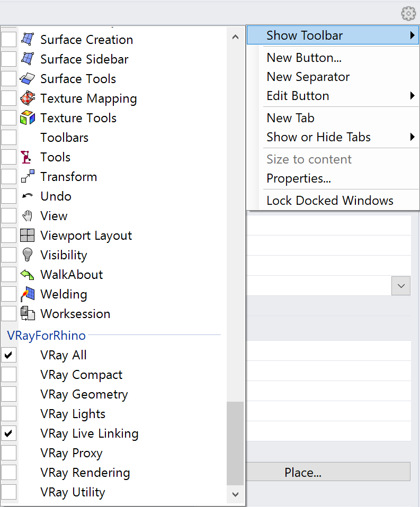Image resolution: width=420 pixels, height=507 pixels.
Task: Click the Place... button
Action: tap(328, 473)
